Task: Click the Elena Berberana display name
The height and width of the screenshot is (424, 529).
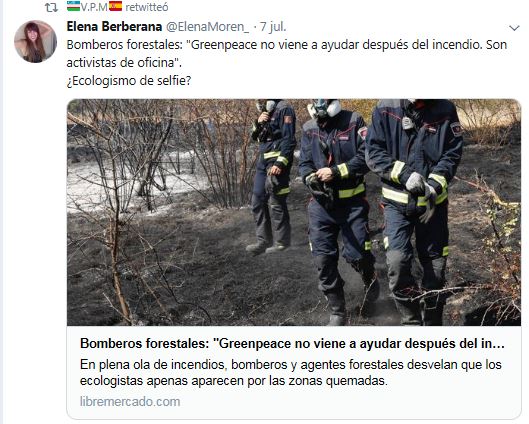Action: [x=114, y=26]
